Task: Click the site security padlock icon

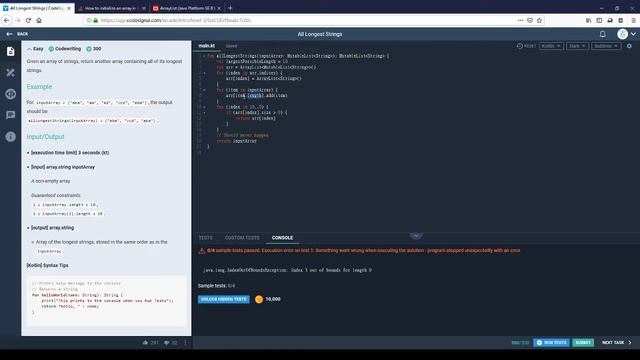Action: 96,20
